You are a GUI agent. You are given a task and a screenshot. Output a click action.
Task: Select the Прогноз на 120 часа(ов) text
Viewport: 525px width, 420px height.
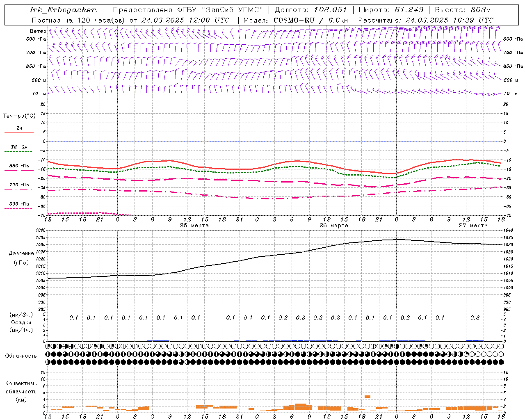point(79,20)
